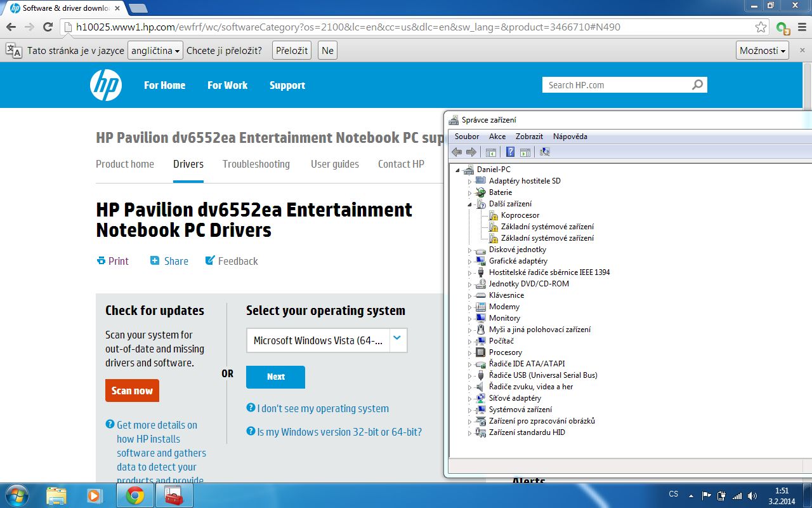Viewport: 812px width, 508px height.
Task: Collapse the Další zařízení node
Action: 470,204
